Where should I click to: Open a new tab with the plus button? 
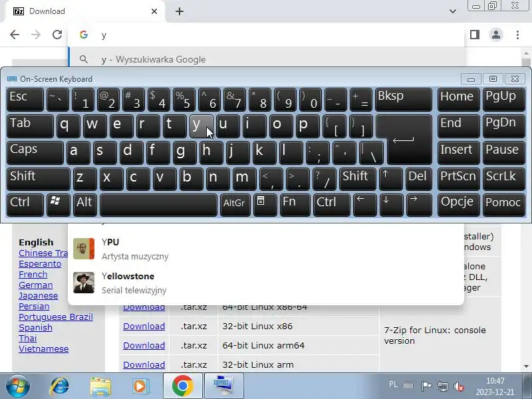coord(180,11)
